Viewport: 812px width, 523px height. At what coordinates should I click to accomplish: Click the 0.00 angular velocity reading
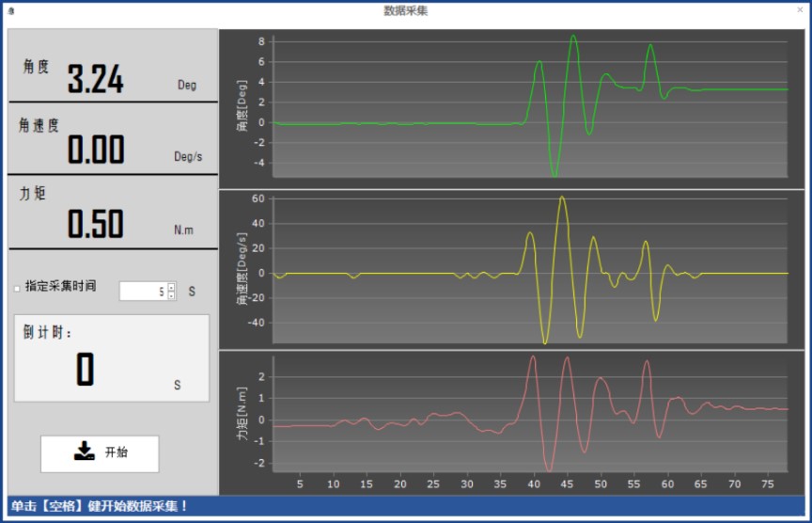pos(95,151)
